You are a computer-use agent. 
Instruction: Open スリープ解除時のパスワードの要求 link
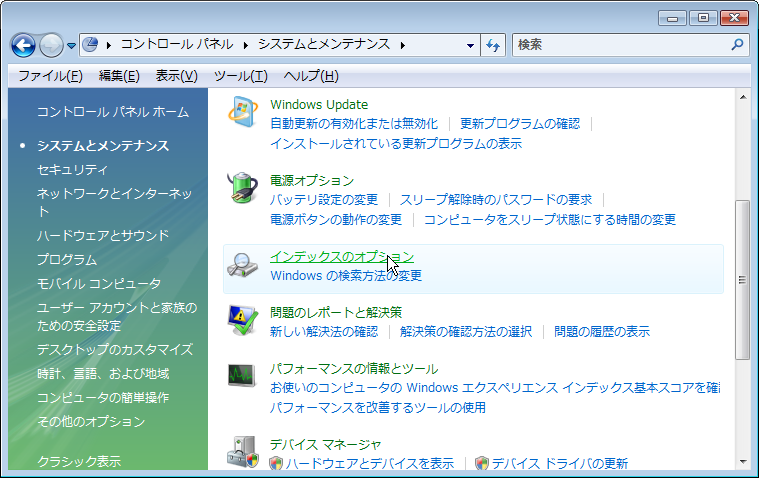(496, 200)
